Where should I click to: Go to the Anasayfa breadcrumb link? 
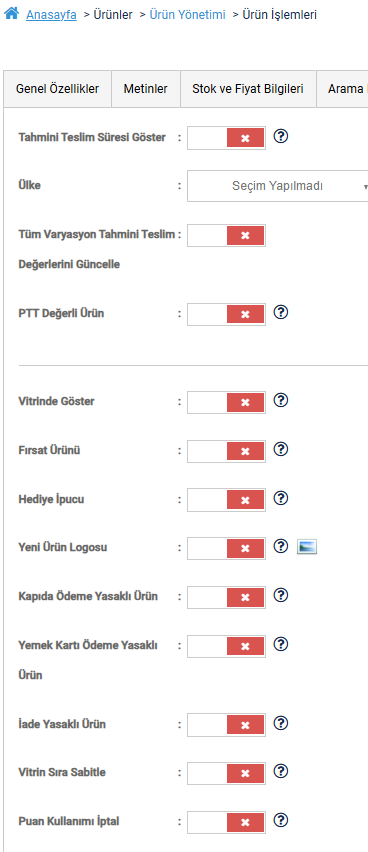tap(51, 15)
